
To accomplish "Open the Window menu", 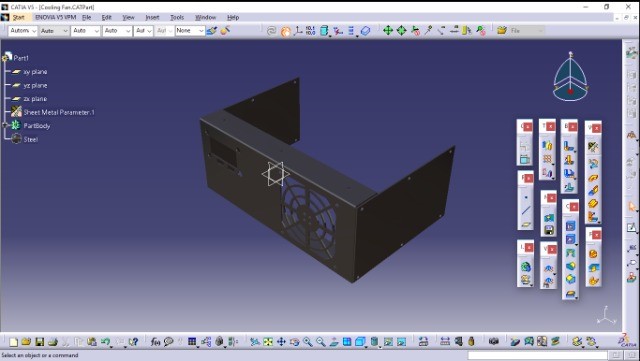I will (205, 18).
